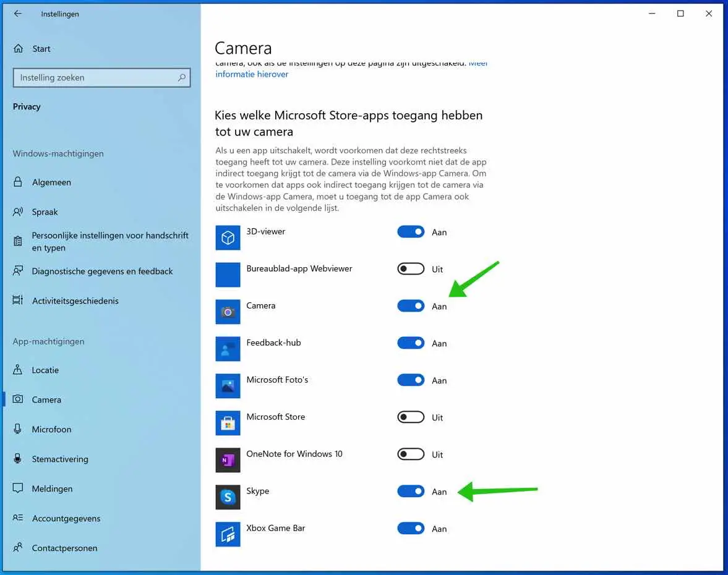Click the back arrow icon
Image resolution: width=728 pixels, height=575 pixels.
[18, 14]
